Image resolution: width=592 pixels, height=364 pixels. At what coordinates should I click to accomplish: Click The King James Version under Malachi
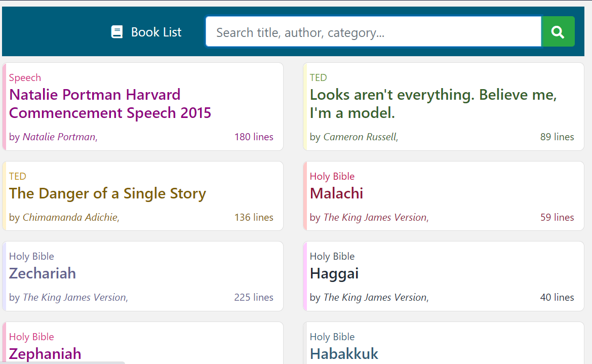click(x=375, y=218)
